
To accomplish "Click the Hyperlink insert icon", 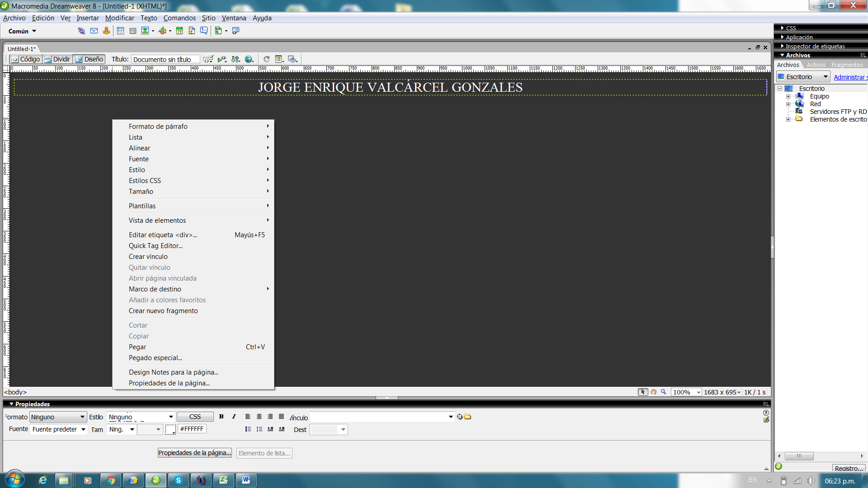I will tap(81, 31).
